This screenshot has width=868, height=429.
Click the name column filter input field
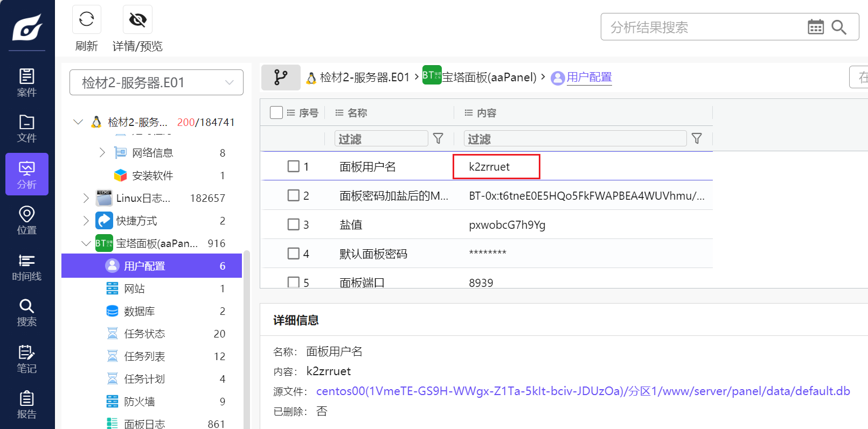(x=381, y=139)
